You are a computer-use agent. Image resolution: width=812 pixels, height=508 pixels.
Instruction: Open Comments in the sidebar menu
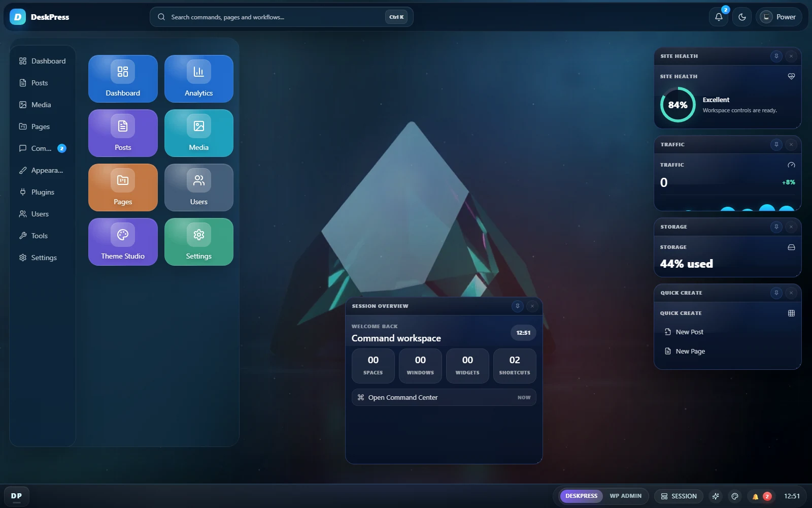[x=43, y=148]
